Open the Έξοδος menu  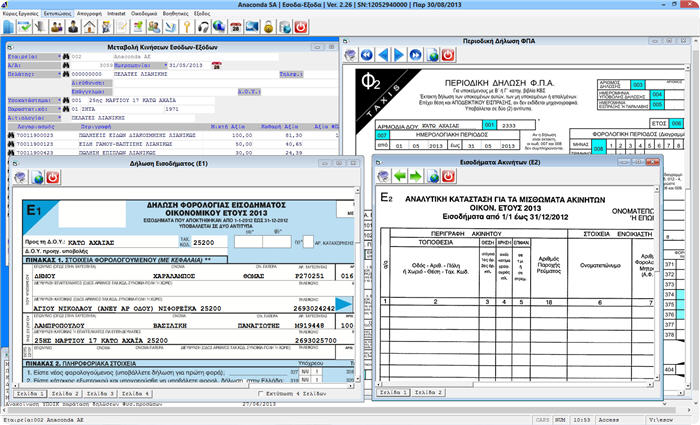coord(202,14)
